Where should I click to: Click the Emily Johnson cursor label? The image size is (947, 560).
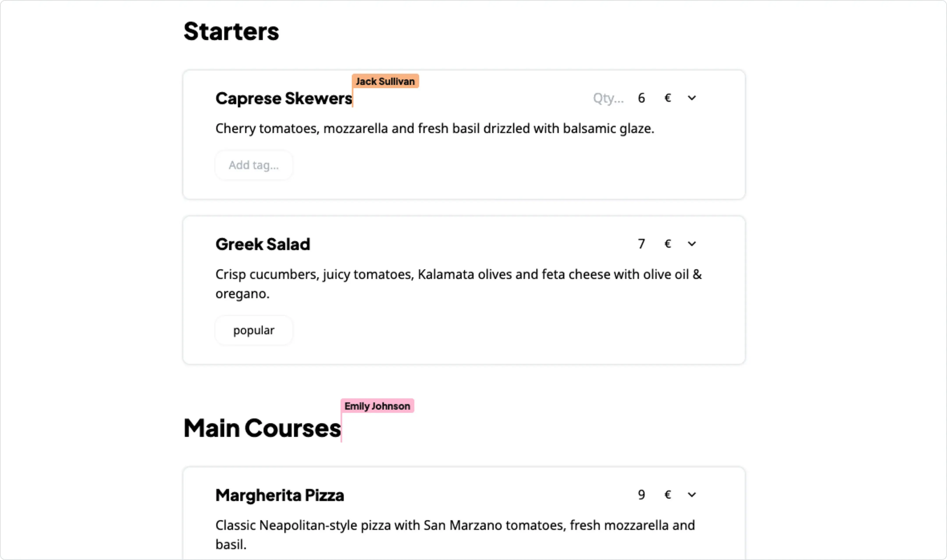(377, 406)
